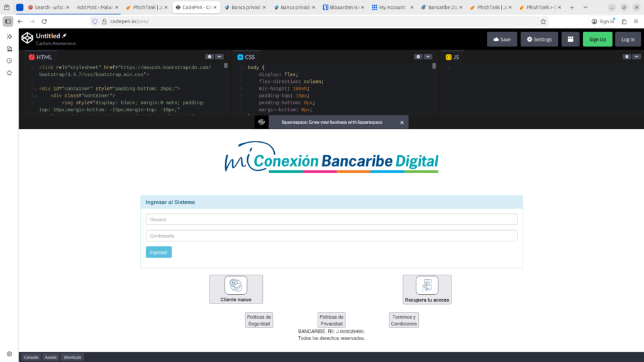Screen dimensions: 644x362
Task: Click the Usuario input field
Action: tap(331, 219)
